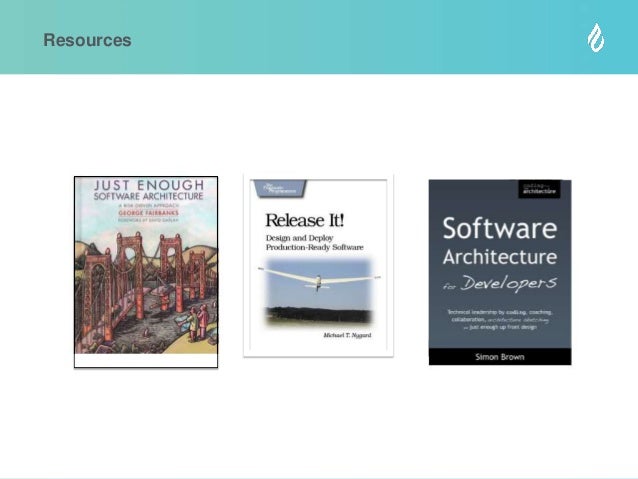
Task: Click the author name "Simon Brown"
Action: [x=500, y=357]
